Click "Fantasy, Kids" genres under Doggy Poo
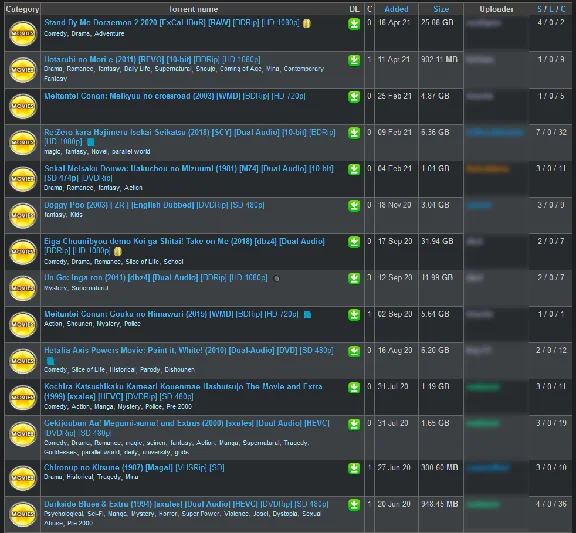576x533 pixels. pos(63,215)
